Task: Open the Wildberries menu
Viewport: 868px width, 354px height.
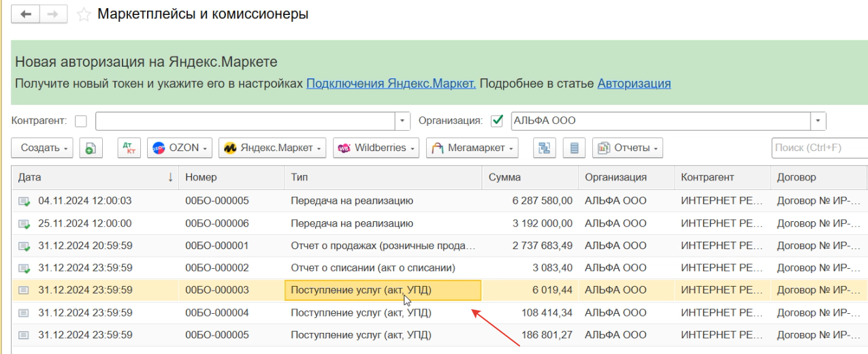Action: [377, 148]
